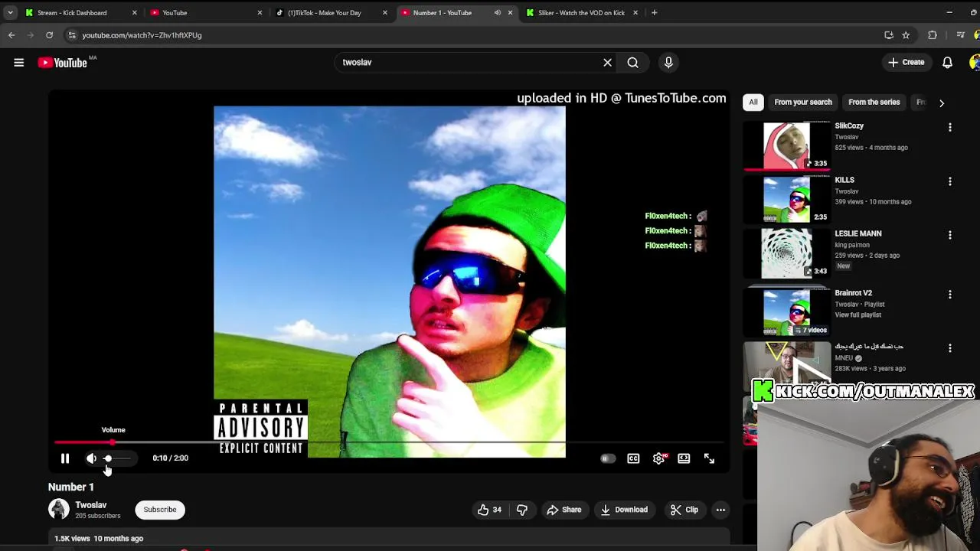Open the YouTube guide hamburger menu
Viewport: 980px width, 551px height.
(18, 63)
